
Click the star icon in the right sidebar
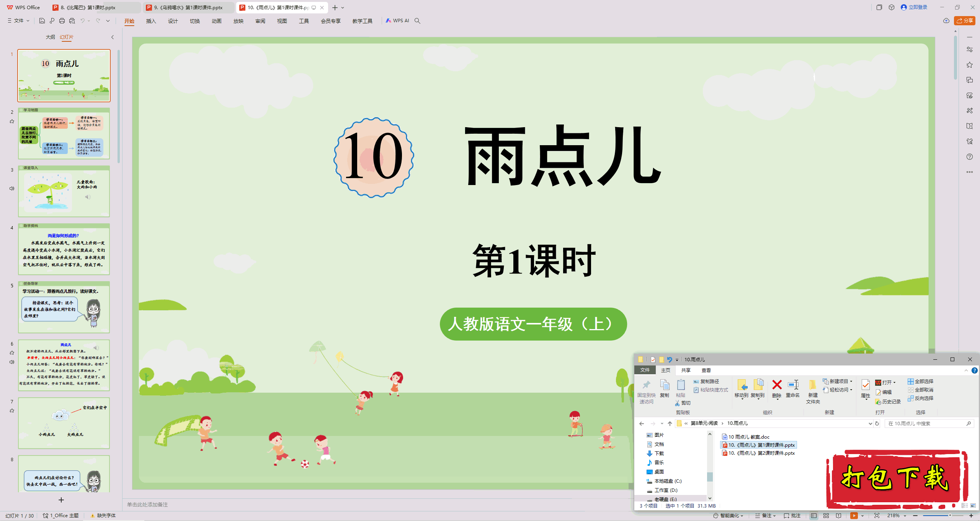(x=970, y=65)
